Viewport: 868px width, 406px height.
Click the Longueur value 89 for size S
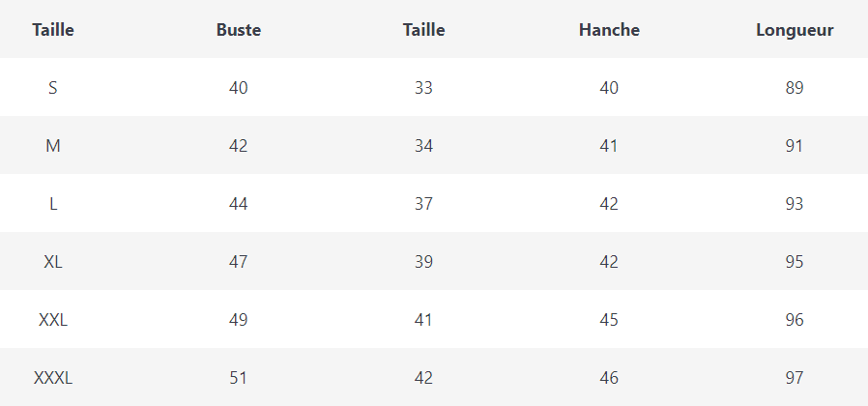point(795,88)
